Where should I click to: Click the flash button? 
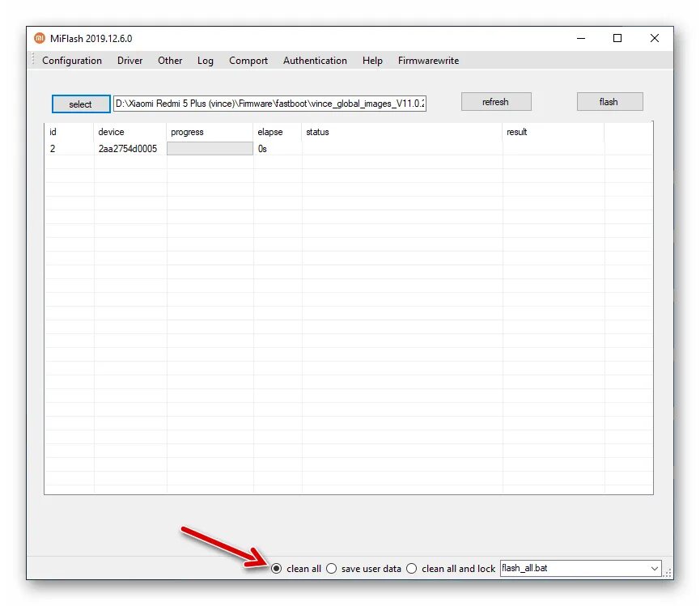point(609,102)
